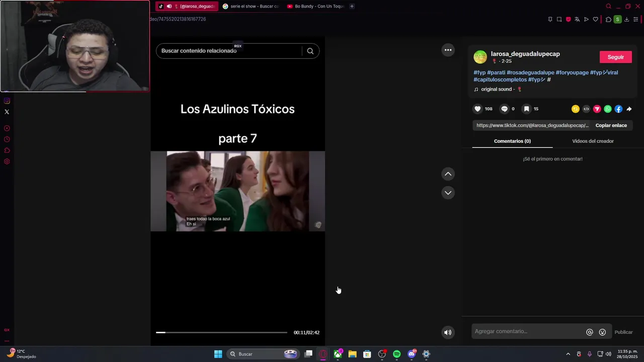Open the #foryoupage hashtag

(x=572, y=72)
